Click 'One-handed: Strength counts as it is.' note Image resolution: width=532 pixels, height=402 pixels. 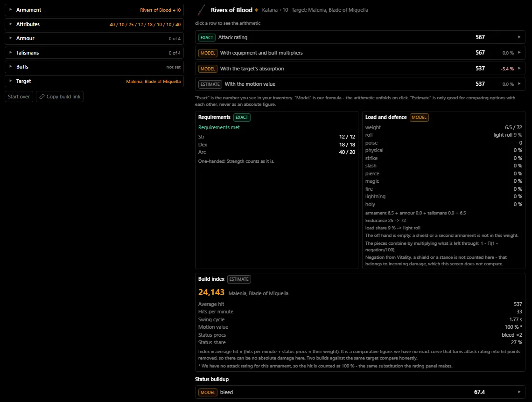(236, 161)
